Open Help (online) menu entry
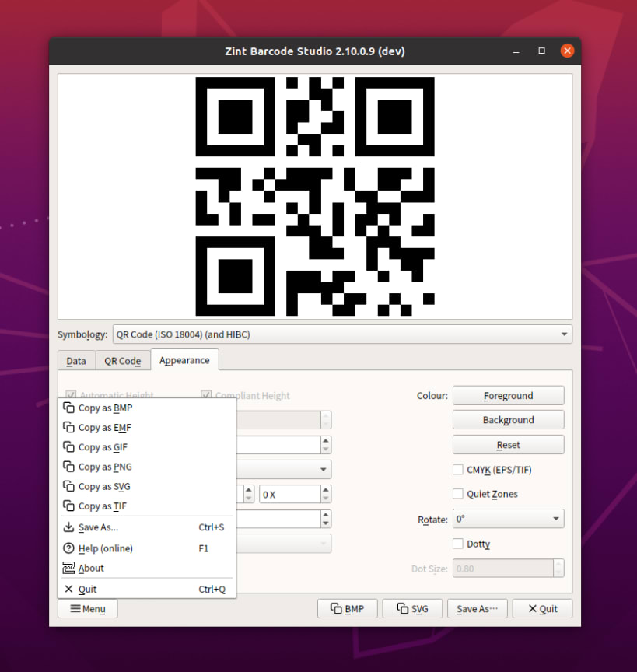 tap(147, 548)
